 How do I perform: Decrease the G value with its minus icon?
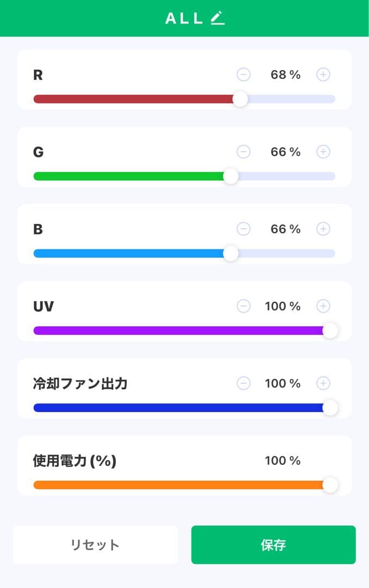[x=243, y=152]
